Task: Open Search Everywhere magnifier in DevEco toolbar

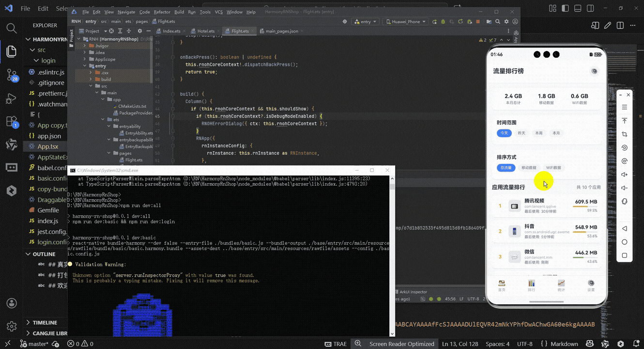Action: [x=498, y=22]
